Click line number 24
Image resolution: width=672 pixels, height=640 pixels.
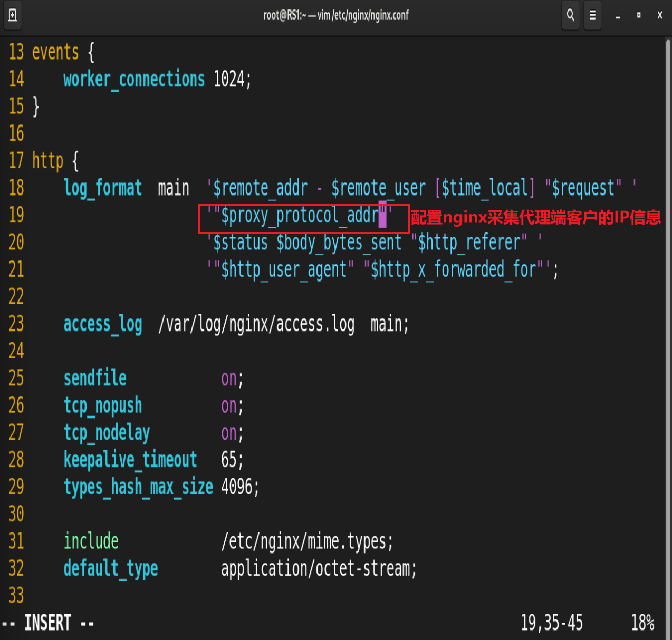click(x=16, y=352)
